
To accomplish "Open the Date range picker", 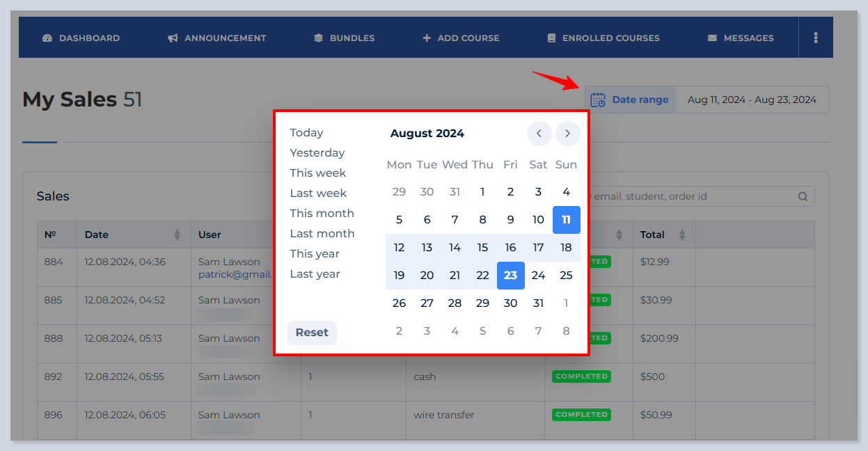I will (x=631, y=100).
